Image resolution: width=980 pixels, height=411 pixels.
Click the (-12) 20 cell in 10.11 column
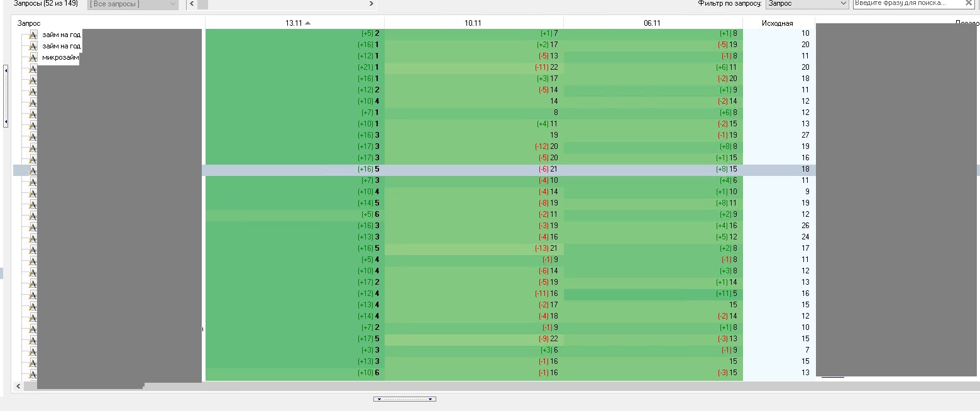click(x=474, y=146)
